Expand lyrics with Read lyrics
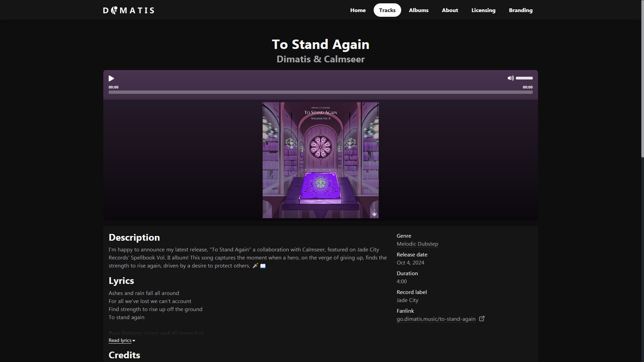 pos(122,341)
